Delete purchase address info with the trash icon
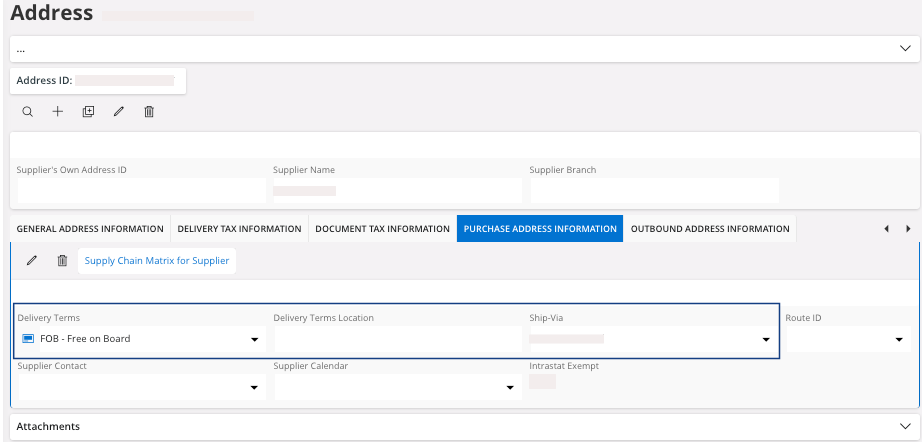This screenshot has height=442, width=924. [62, 261]
